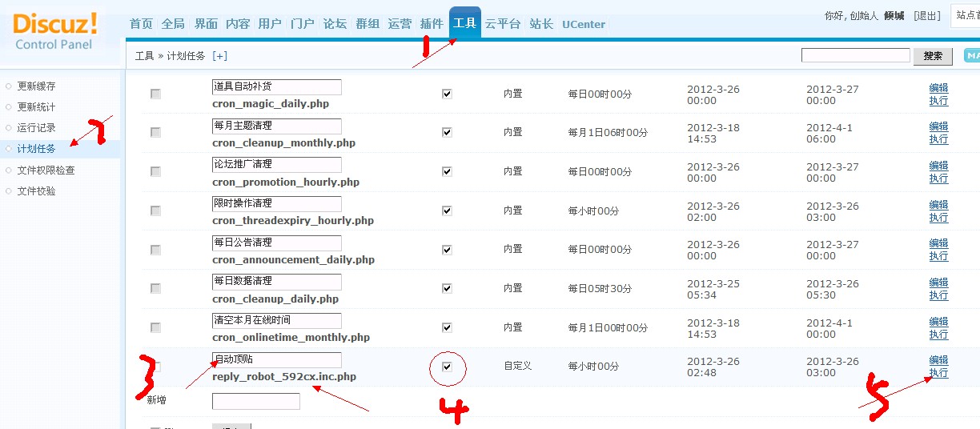The width and height of the screenshot is (980, 429).
Task: Open the 首页 tab
Action: click(141, 24)
